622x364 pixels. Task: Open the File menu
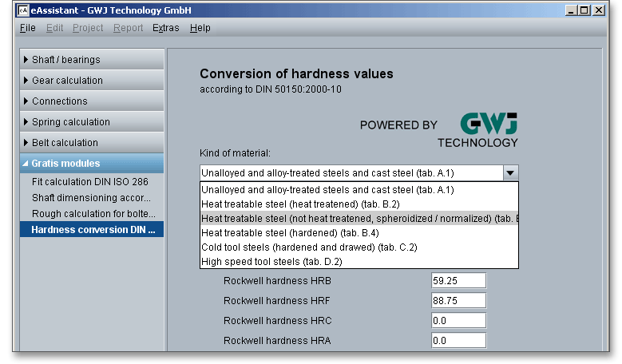pos(27,28)
